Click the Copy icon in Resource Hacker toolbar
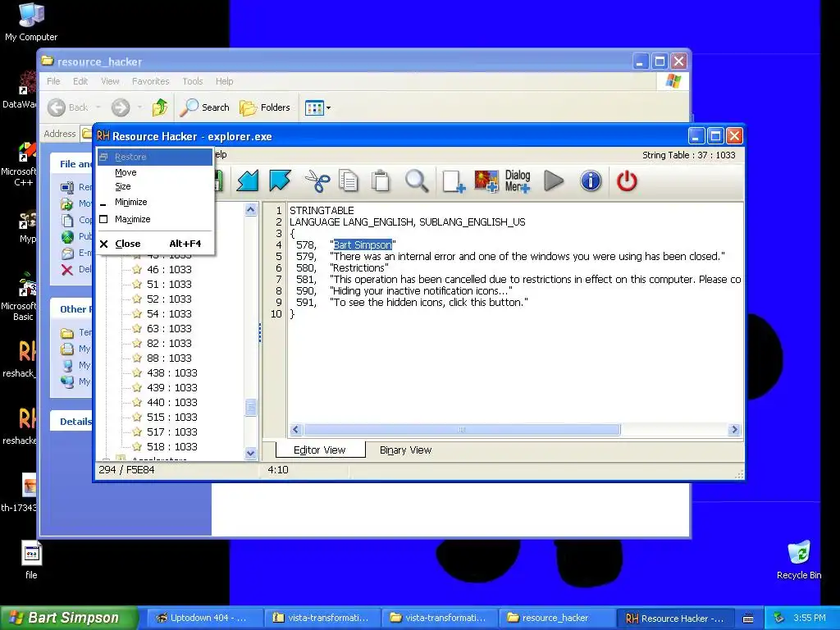 (x=349, y=181)
